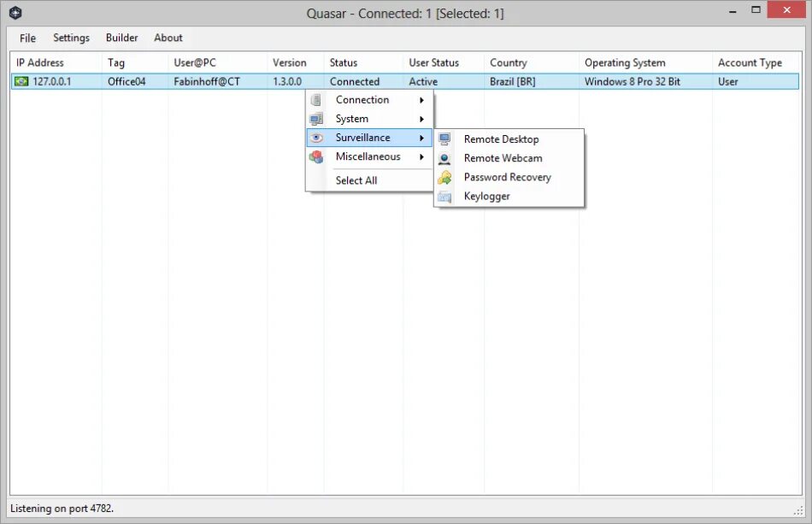Start the Keylogger using its keyboard icon
812x524 pixels.
[x=444, y=196]
